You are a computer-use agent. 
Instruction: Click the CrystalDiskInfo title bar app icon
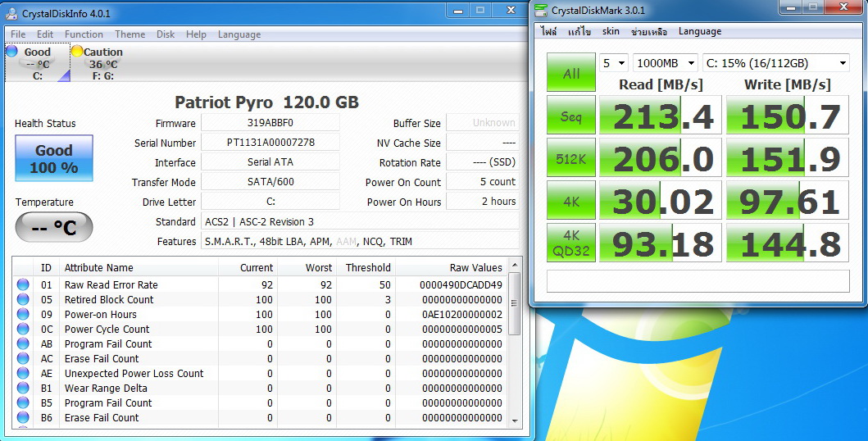coord(11,13)
